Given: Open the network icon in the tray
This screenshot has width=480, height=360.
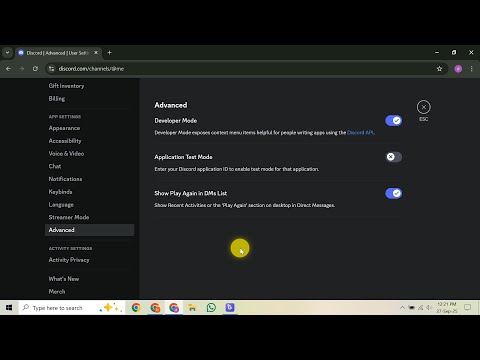Looking at the screenshot, I should pyautogui.click(x=421, y=308).
